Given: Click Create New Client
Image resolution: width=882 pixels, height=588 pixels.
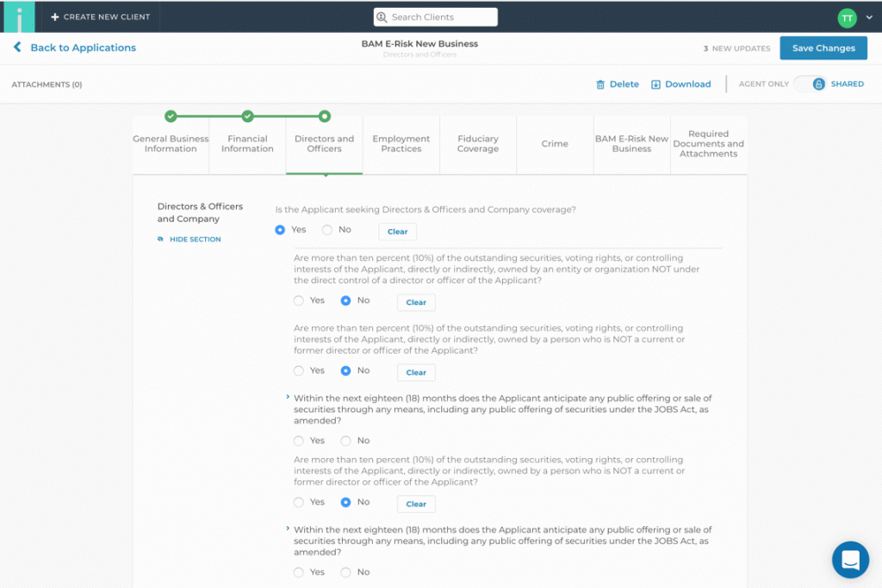Looking at the screenshot, I should pyautogui.click(x=100, y=16).
